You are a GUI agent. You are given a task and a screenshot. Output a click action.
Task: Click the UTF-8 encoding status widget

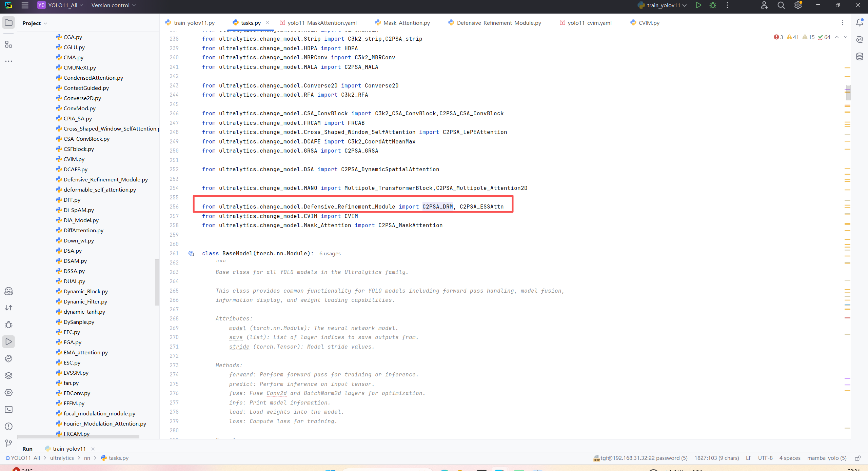(765, 458)
